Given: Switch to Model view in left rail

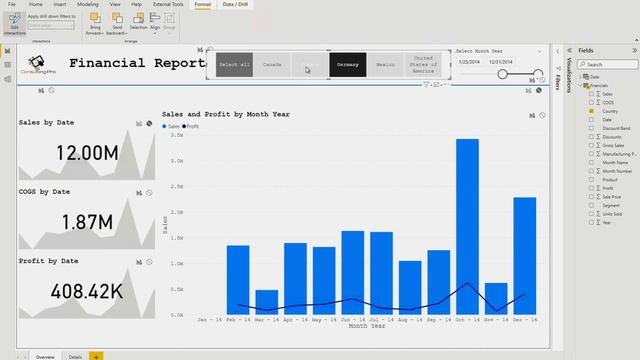Looking at the screenshot, I should point(7,79).
